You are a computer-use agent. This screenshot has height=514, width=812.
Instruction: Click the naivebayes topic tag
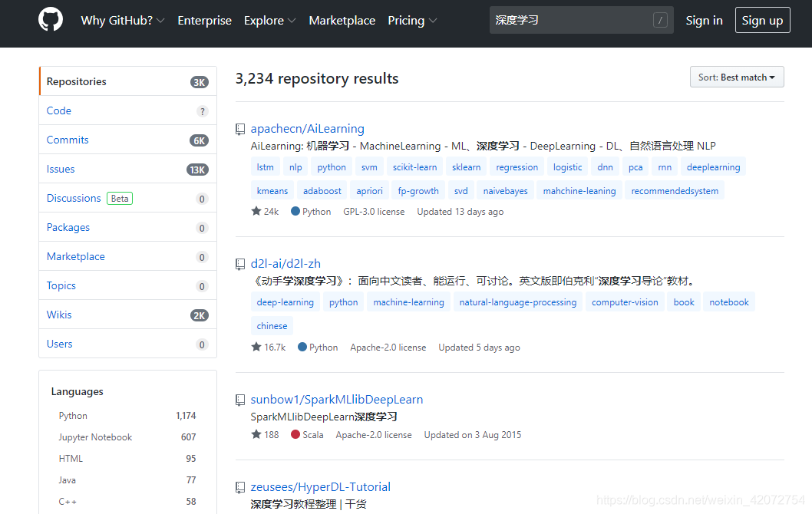coord(505,190)
